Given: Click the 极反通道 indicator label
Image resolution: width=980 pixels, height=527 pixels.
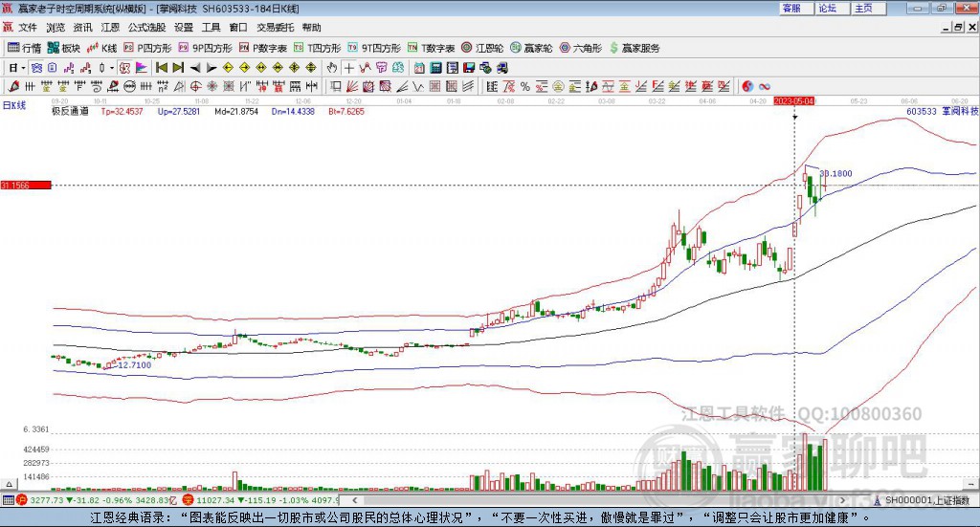Looking at the screenshot, I should [70, 111].
